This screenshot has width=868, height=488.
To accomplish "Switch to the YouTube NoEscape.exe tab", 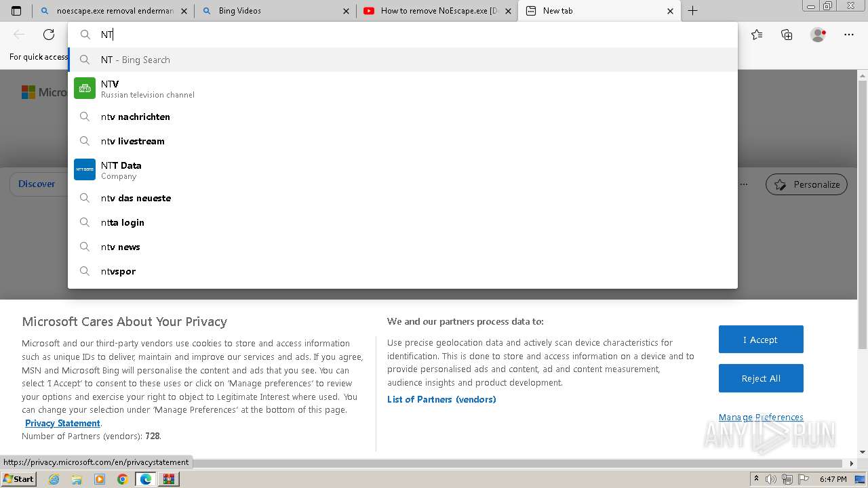I will [x=437, y=11].
